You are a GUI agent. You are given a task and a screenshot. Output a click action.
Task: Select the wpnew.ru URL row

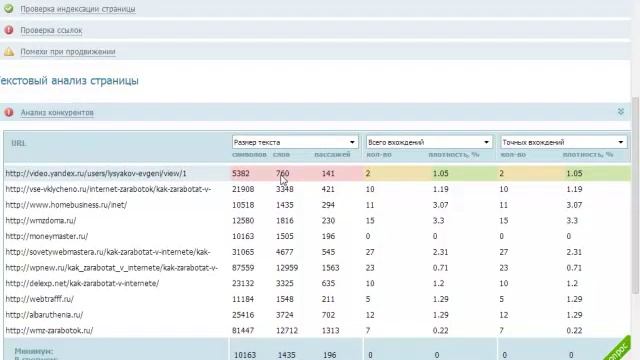(111, 268)
